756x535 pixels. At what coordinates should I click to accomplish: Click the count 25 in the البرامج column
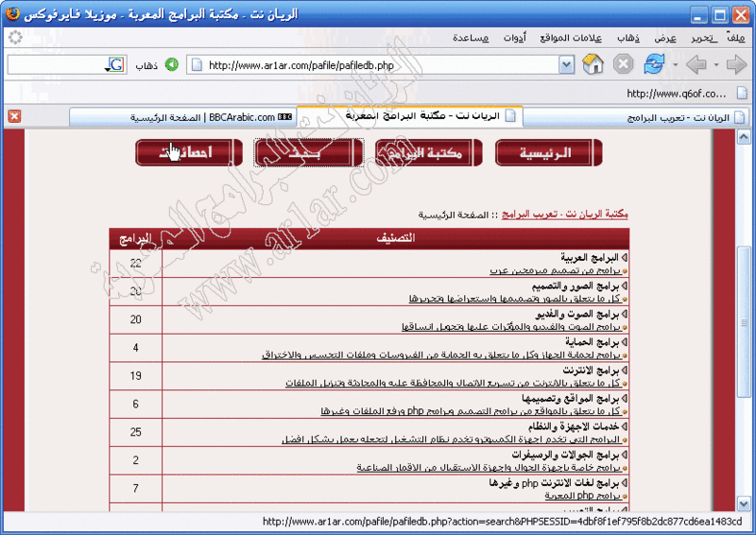135,432
